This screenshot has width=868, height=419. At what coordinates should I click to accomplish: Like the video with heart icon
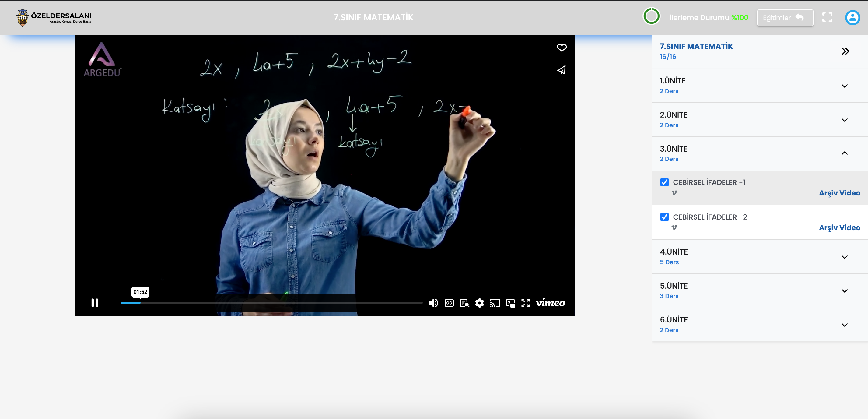click(561, 48)
